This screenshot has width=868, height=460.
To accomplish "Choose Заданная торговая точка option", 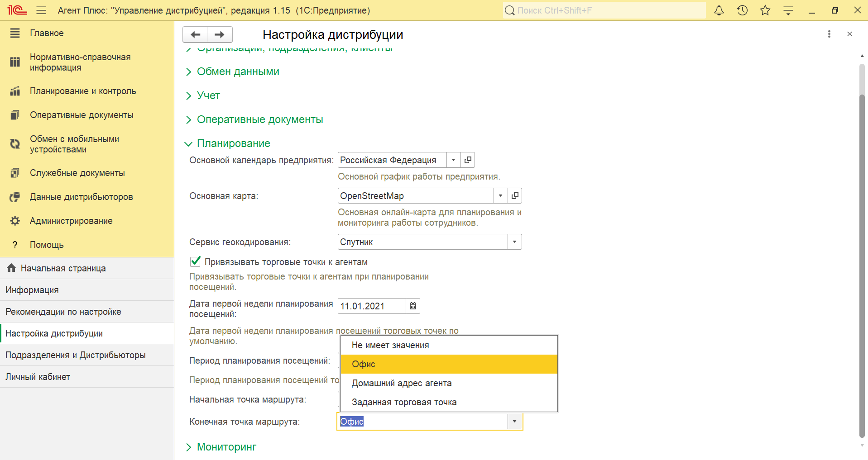I will coord(449,402).
